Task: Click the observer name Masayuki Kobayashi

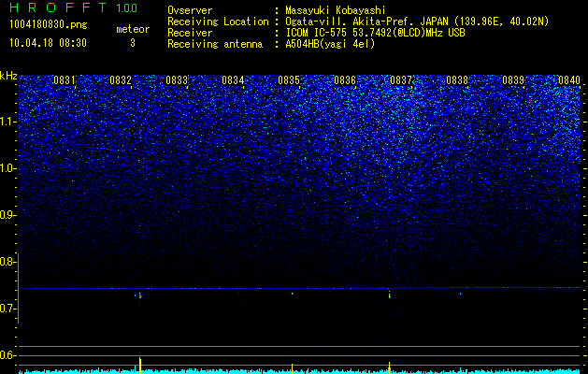Action: pyautogui.click(x=336, y=10)
